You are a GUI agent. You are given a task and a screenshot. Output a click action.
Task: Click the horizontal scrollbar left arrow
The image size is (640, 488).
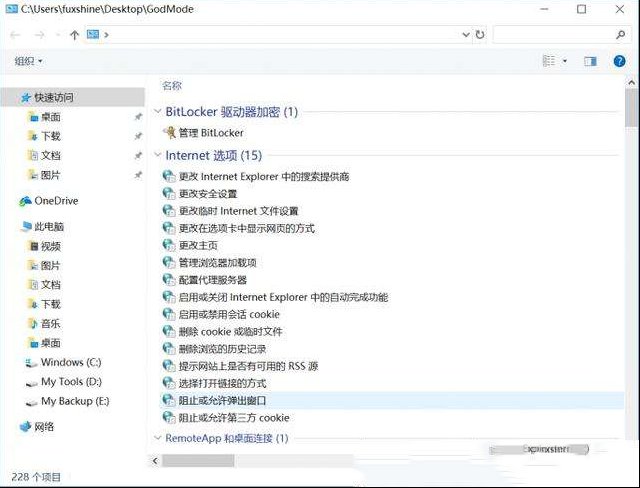(x=155, y=461)
